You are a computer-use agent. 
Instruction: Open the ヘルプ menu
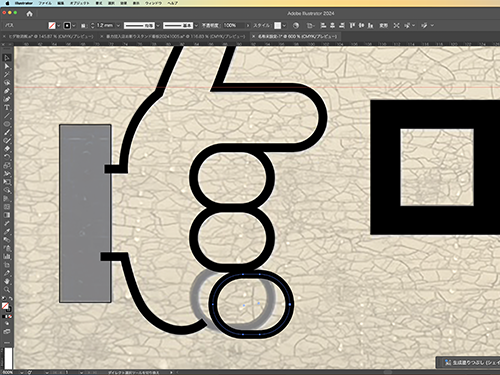point(172,3)
